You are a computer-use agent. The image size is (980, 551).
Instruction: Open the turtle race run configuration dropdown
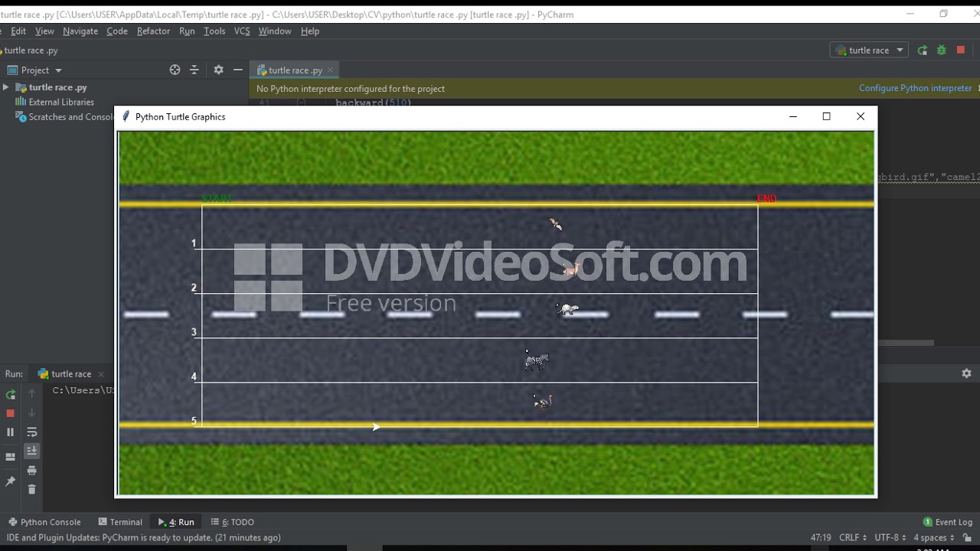click(x=870, y=51)
